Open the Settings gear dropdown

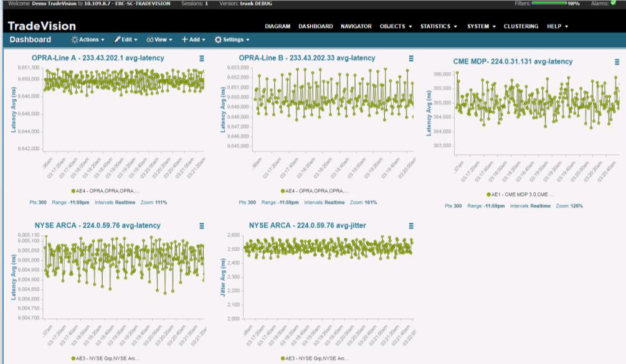pyautogui.click(x=232, y=40)
